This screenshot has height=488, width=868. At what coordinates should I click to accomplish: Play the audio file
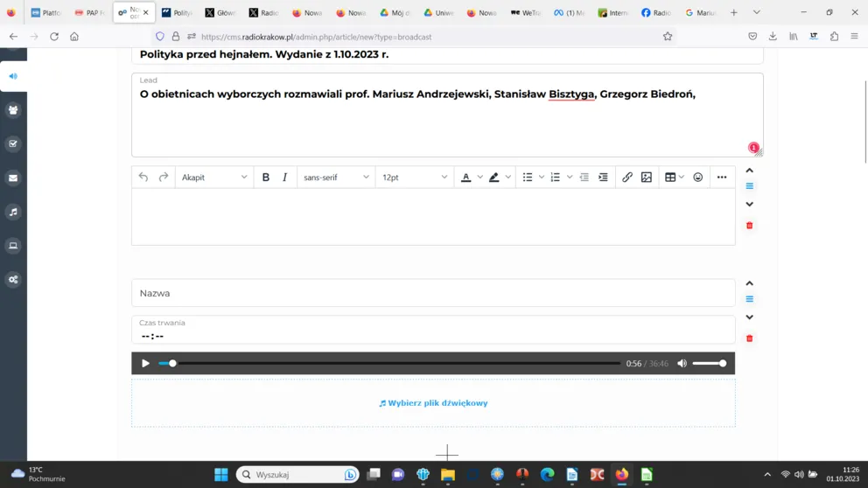[x=145, y=364]
